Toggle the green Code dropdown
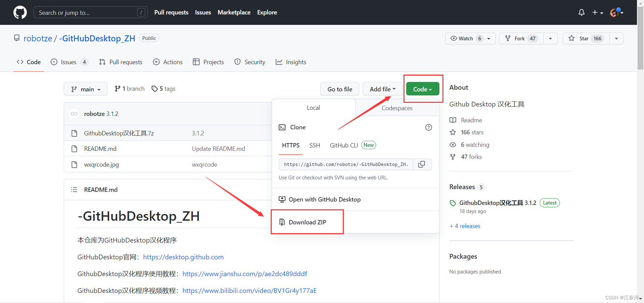The width and height of the screenshot is (644, 303). (x=423, y=89)
